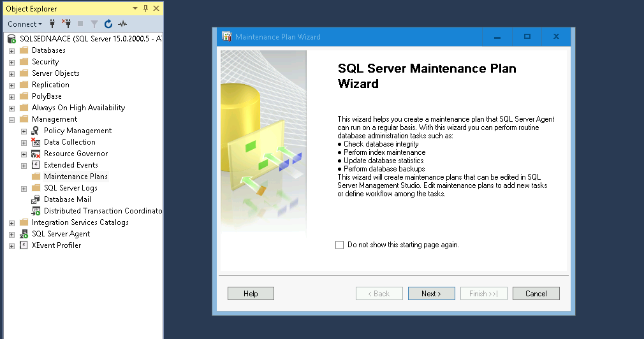
Task: Check 'Do not show this starting page again'
Action: click(x=339, y=245)
